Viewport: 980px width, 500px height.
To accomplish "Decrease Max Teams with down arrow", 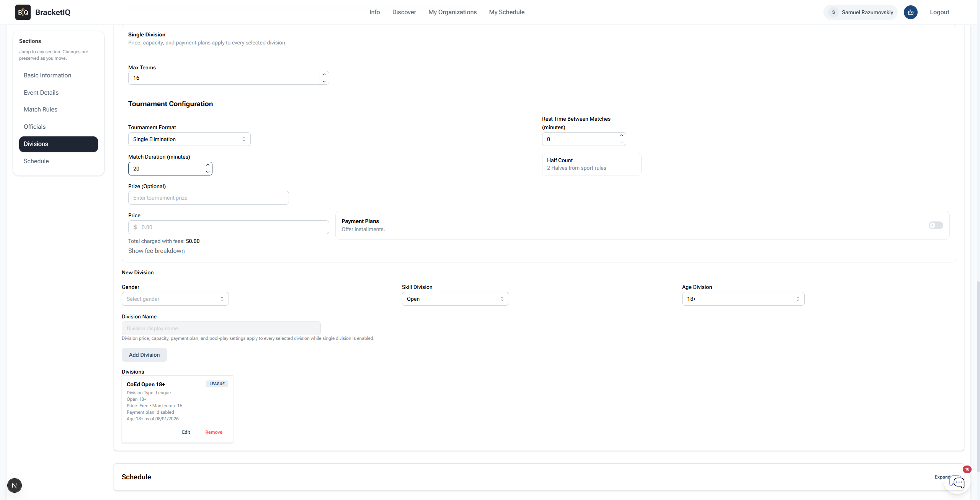I will point(324,81).
